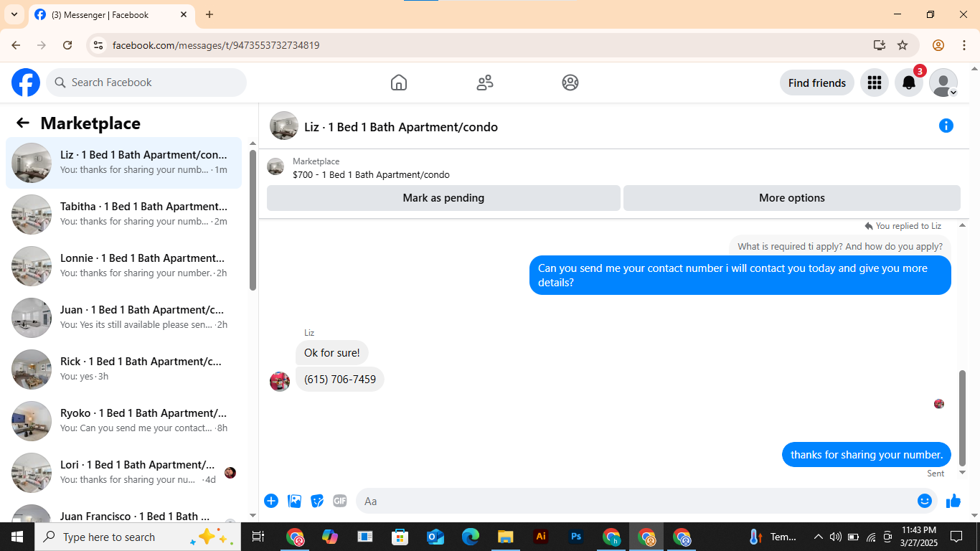
Task: Open the Facebook menu grid icon
Action: [874, 83]
